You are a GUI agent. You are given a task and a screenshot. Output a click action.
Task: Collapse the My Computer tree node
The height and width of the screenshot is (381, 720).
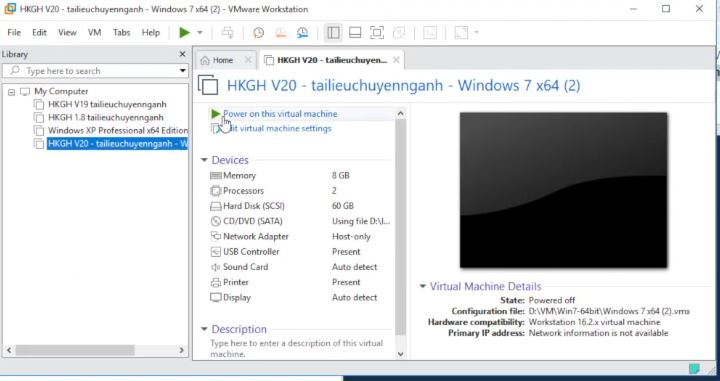point(11,92)
